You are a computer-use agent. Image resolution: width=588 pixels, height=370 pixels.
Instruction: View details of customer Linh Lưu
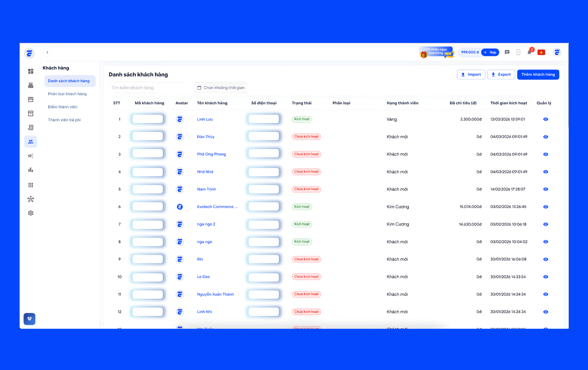(545, 119)
